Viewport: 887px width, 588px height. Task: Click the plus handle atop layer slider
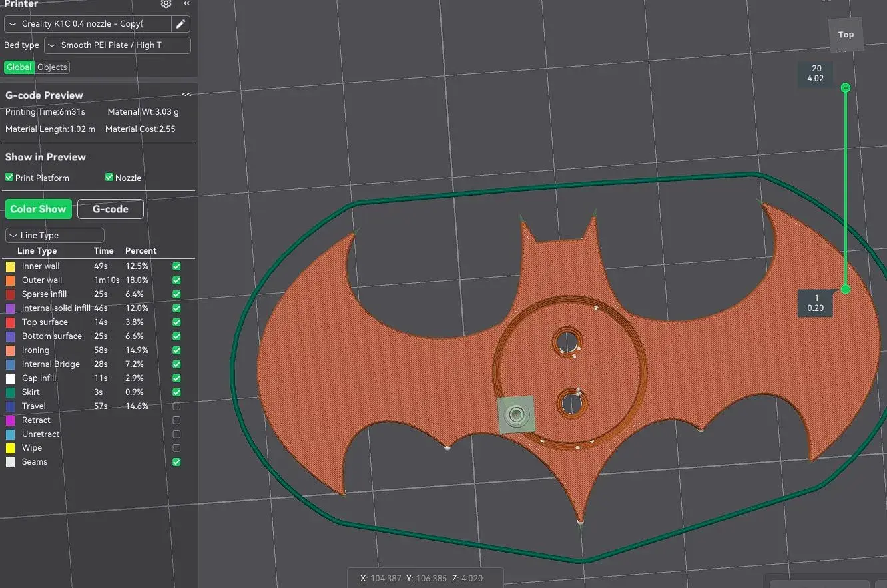[x=846, y=87]
